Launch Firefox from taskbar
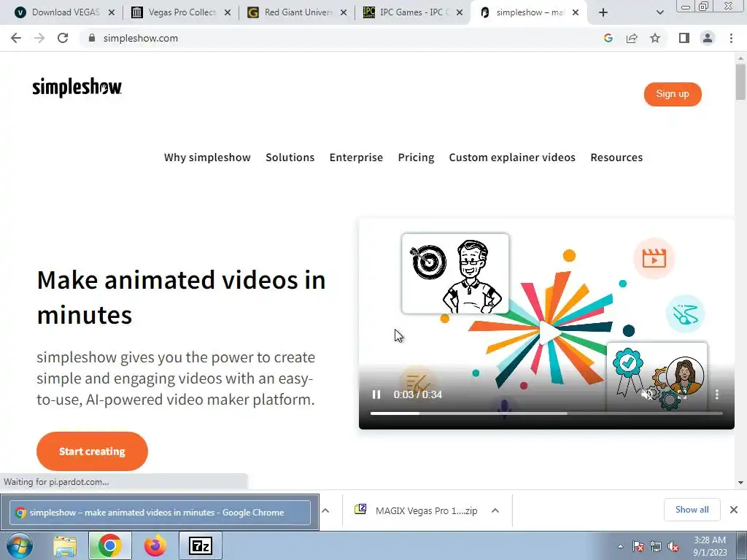Viewport: 747px width, 560px height. (155, 545)
